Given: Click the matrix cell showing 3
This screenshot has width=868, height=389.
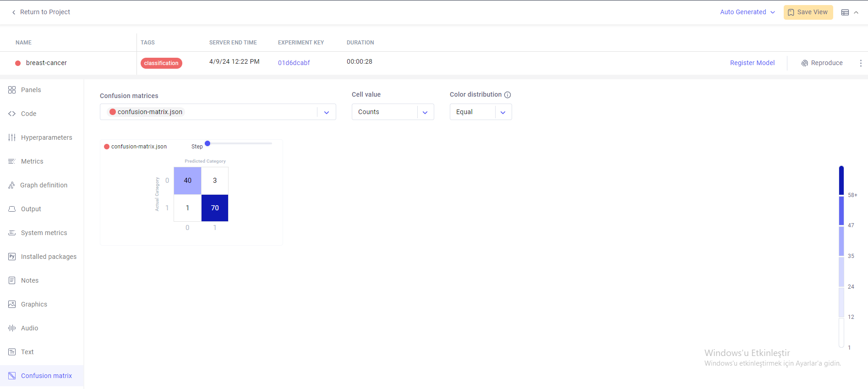Looking at the screenshot, I should pyautogui.click(x=215, y=181).
